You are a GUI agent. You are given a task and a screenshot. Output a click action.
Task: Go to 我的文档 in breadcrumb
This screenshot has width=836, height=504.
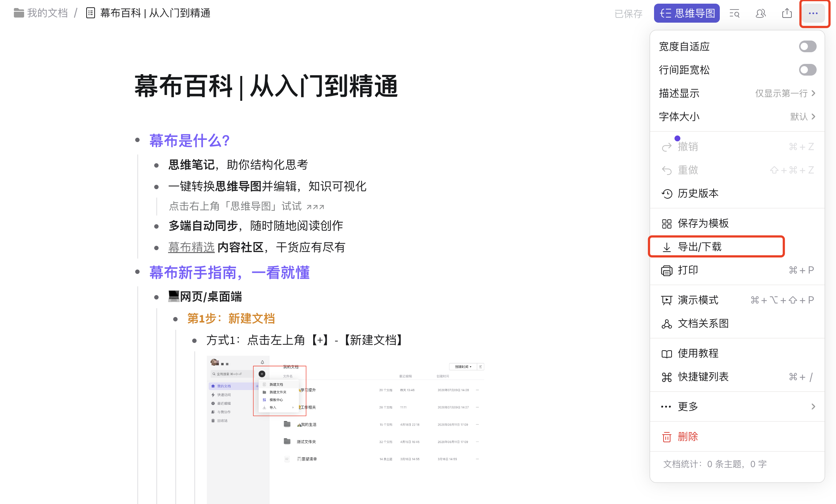coord(47,13)
